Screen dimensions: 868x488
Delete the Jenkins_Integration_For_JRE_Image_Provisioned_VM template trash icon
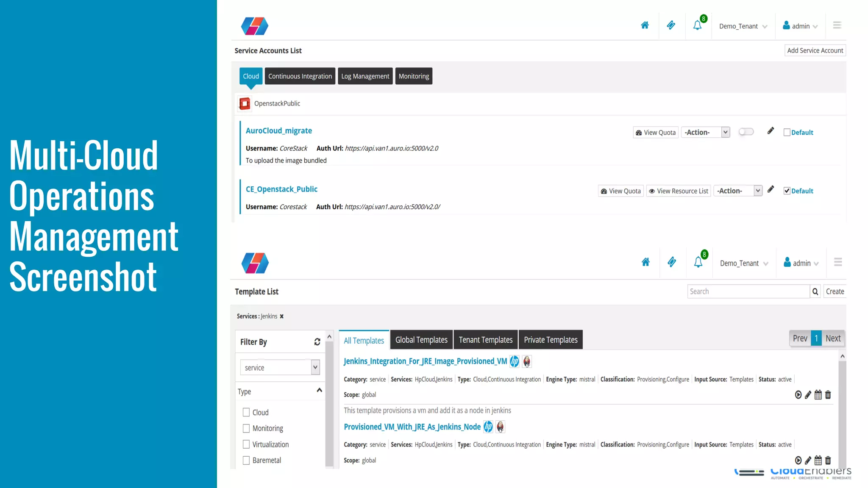coord(828,395)
